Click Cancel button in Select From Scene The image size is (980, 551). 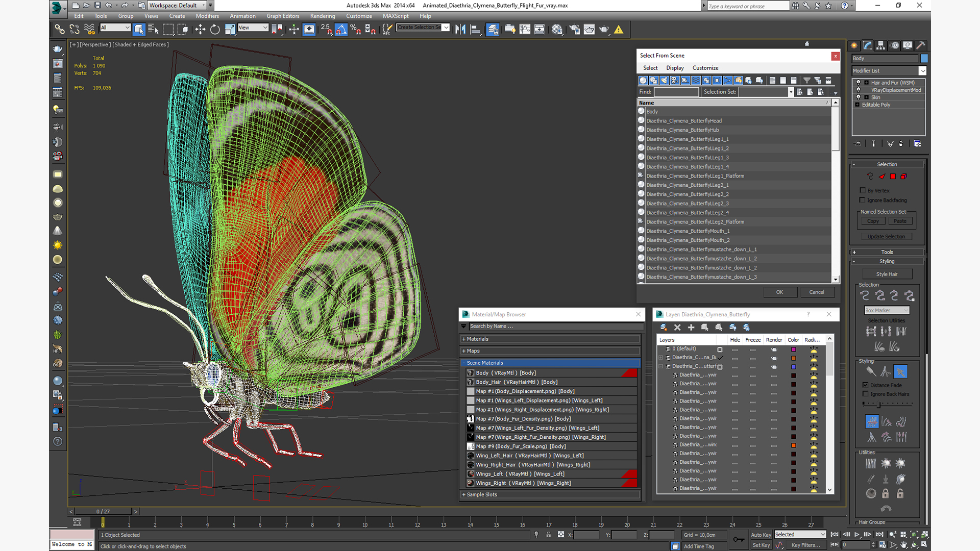tap(817, 291)
